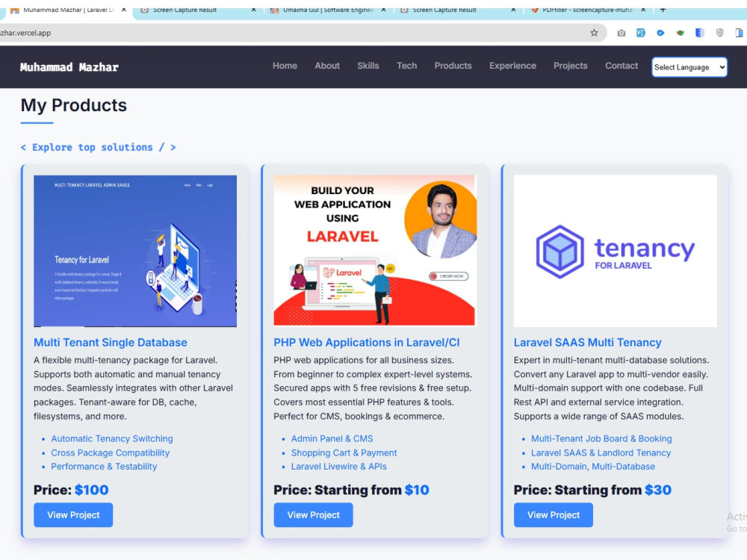Open the Experience nav link
Screen dimensions: 747x560
click(512, 66)
